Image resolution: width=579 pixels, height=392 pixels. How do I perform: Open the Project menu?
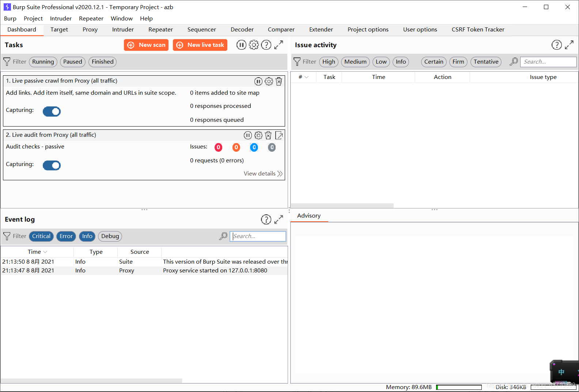(x=33, y=18)
